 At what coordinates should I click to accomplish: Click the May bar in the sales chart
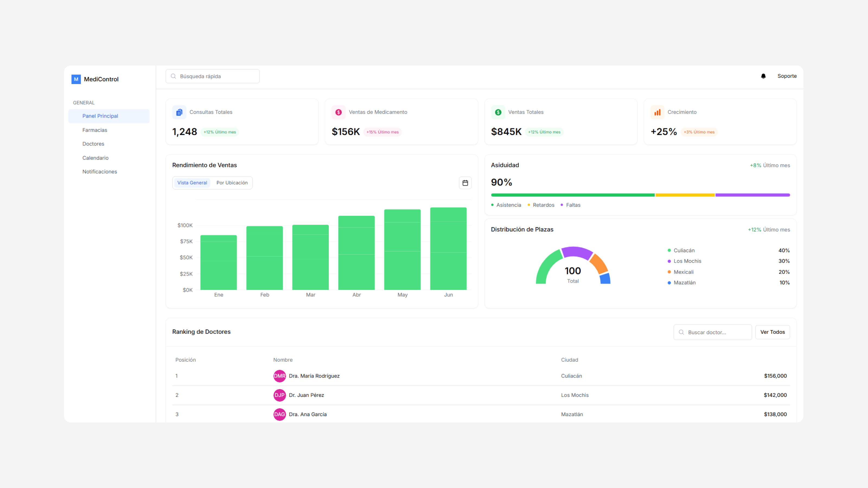tap(402, 249)
